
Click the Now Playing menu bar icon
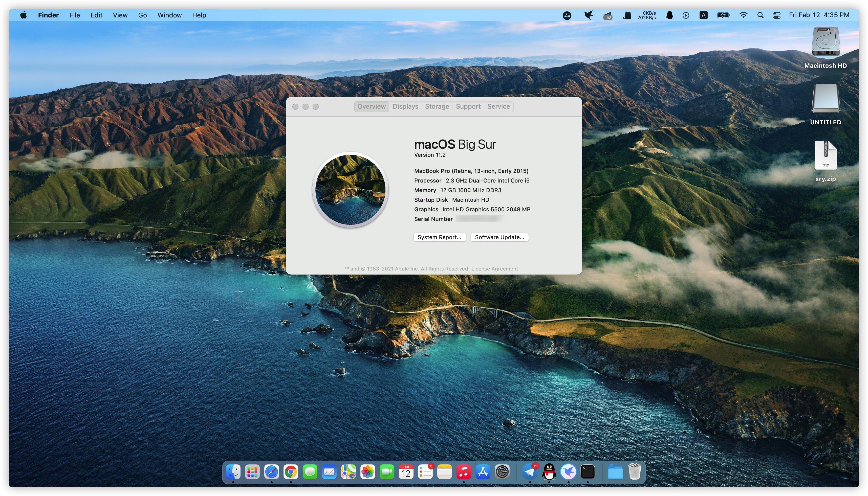click(x=686, y=15)
